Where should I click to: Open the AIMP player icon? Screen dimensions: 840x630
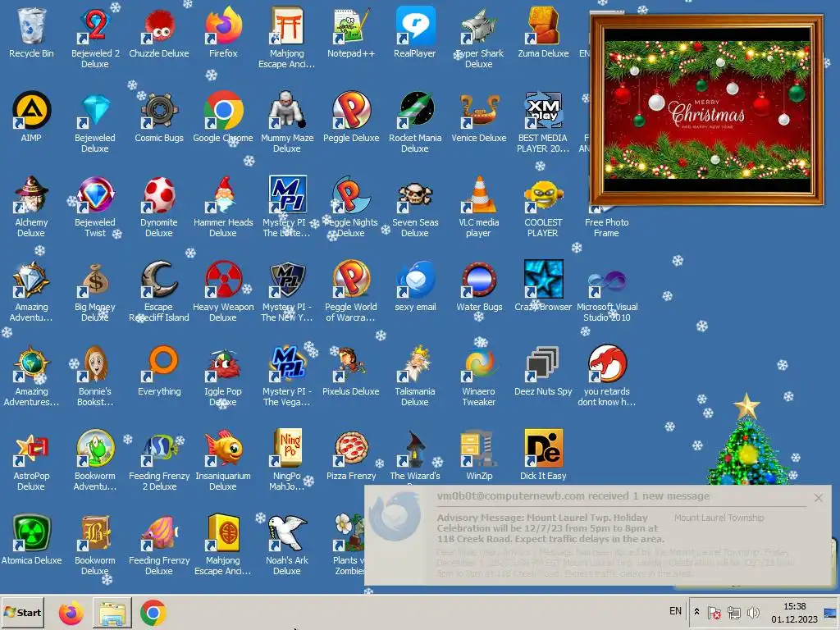(x=31, y=110)
